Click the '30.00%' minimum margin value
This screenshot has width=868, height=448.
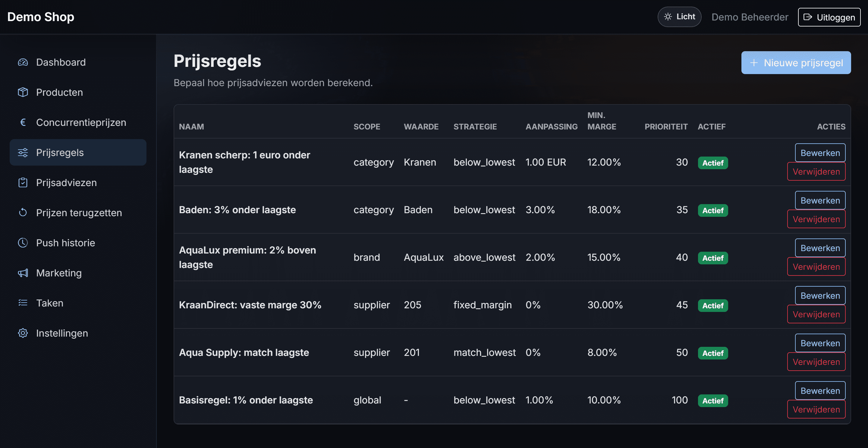(x=605, y=305)
